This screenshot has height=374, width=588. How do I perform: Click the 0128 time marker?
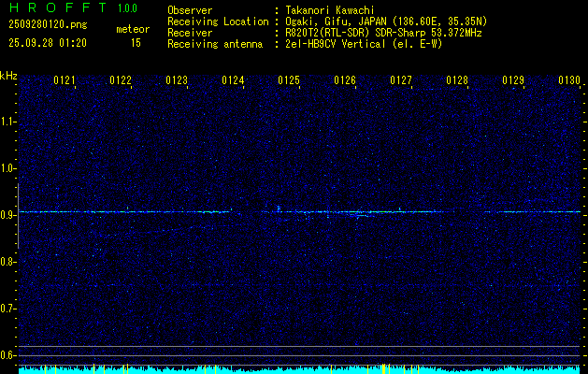click(457, 80)
